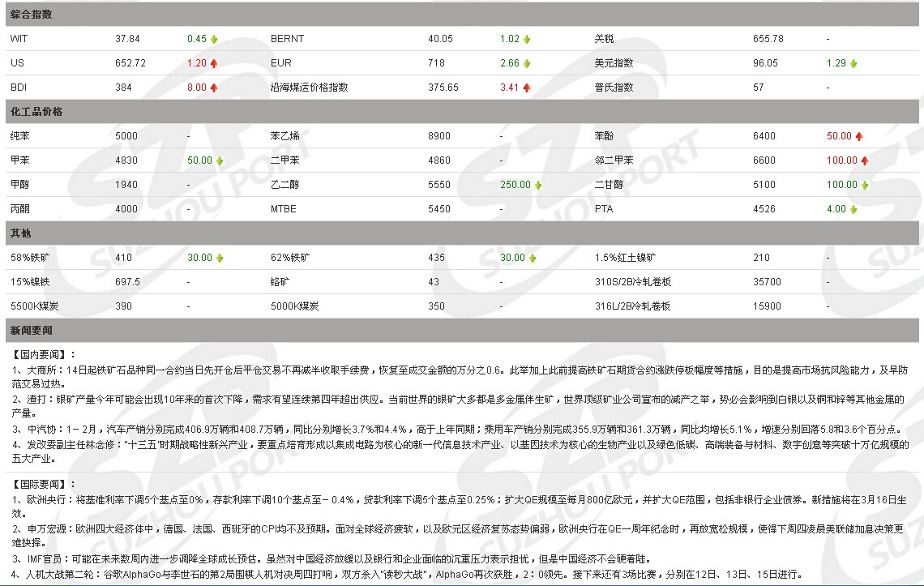This screenshot has width=924, height=586.
Task: Click the 纯苯 price 5000
Action: [x=126, y=136]
